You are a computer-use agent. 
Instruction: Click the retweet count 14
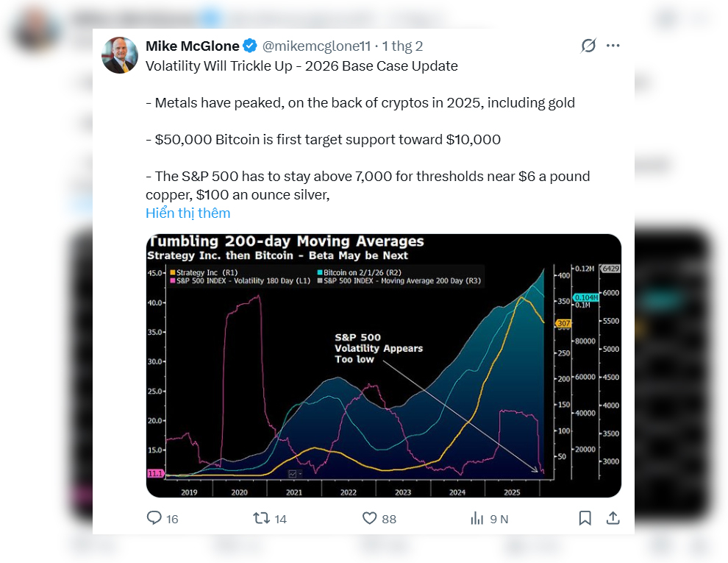click(280, 519)
